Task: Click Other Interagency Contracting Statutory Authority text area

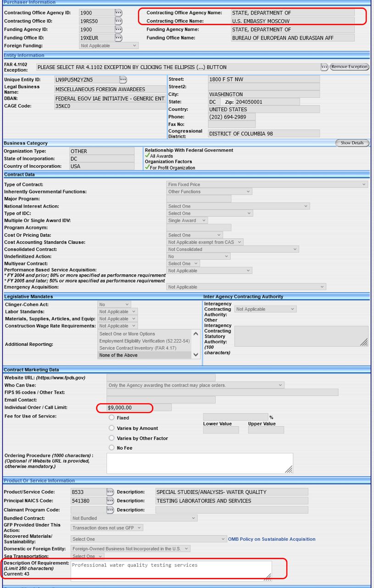Action: click(301, 336)
